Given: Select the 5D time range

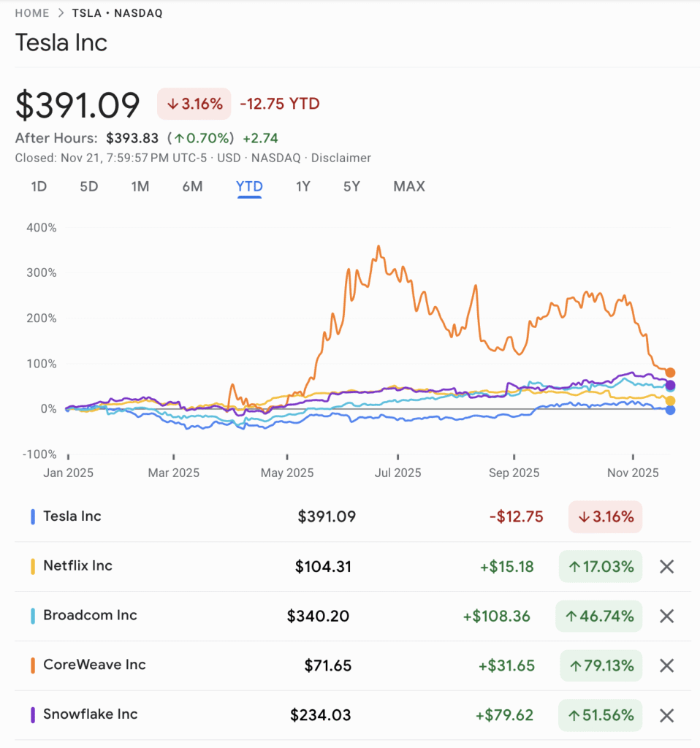Looking at the screenshot, I should click(x=88, y=186).
